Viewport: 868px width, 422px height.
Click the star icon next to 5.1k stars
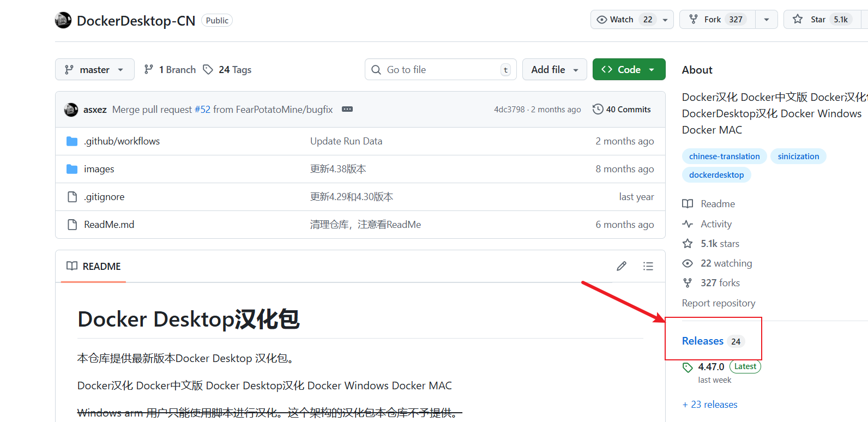point(688,244)
